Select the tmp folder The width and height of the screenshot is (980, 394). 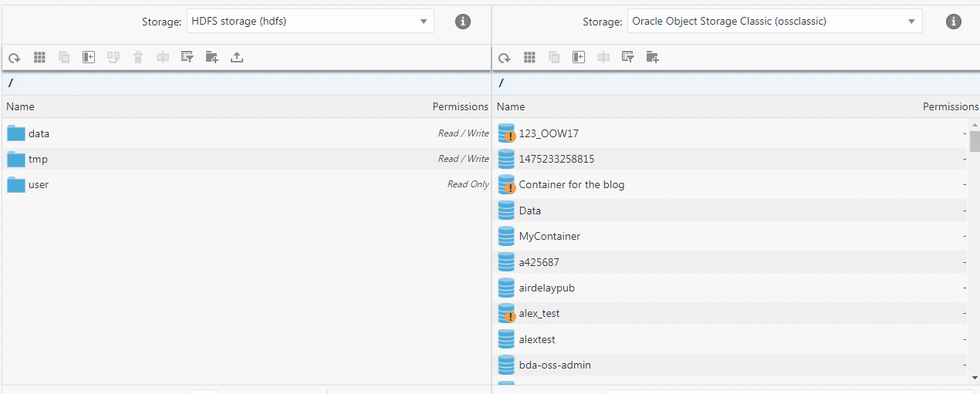(x=38, y=159)
